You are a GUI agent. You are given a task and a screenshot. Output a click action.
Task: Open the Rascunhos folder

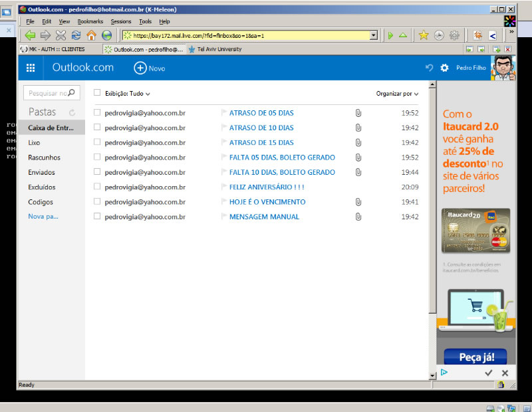(44, 157)
